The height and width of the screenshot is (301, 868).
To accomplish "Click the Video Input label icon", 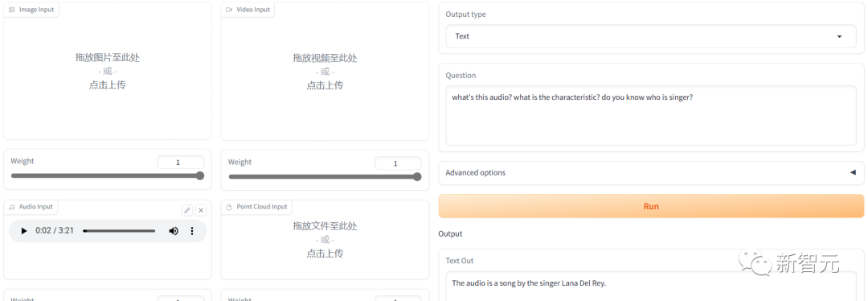I will pyautogui.click(x=229, y=10).
